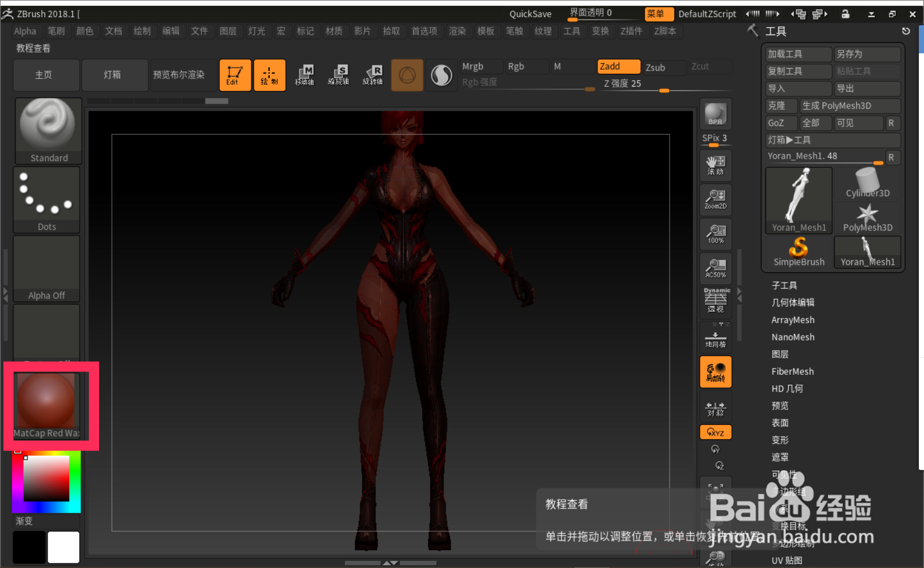Screen dimensions: 924x568
Task: Click the SPix 3 slider
Action: coord(715,140)
